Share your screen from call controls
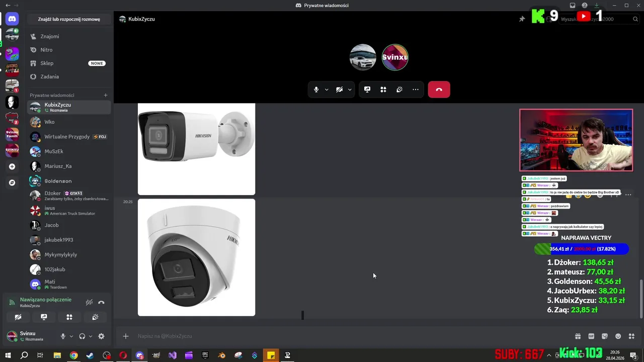This screenshot has height=362, width=644. click(x=367, y=89)
